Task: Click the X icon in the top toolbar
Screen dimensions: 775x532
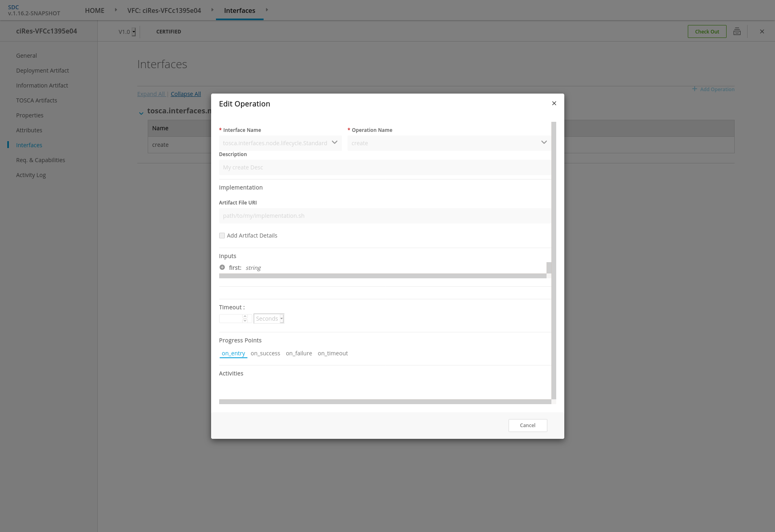Action: tap(762, 31)
